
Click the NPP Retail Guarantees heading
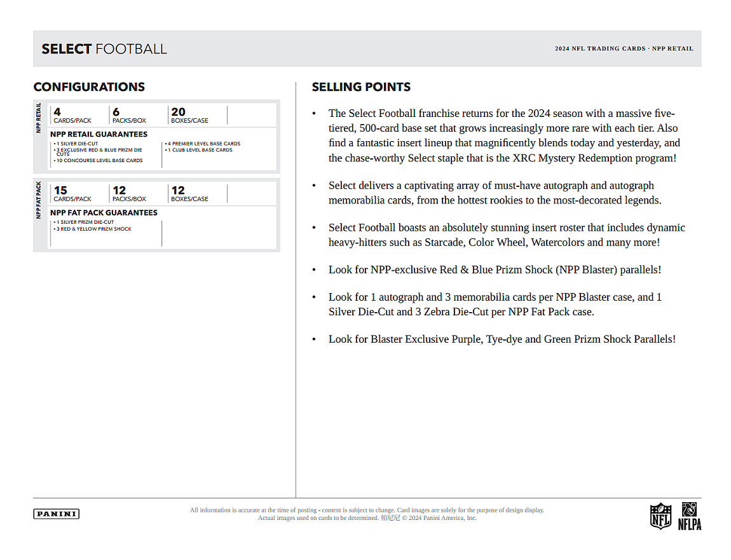[99, 134]
